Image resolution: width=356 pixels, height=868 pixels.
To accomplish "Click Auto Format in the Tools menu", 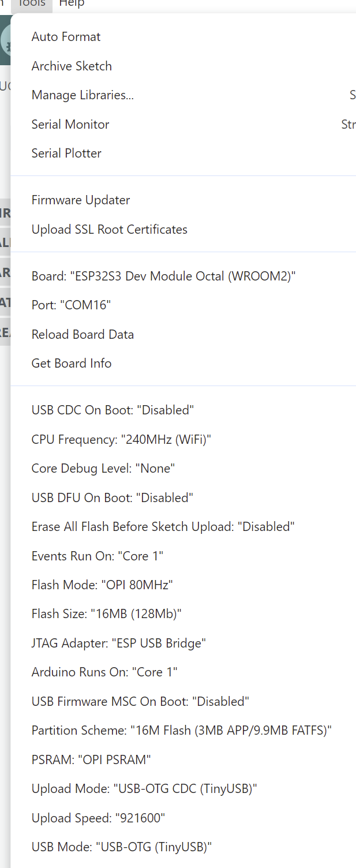I will [x=66, y=37].
